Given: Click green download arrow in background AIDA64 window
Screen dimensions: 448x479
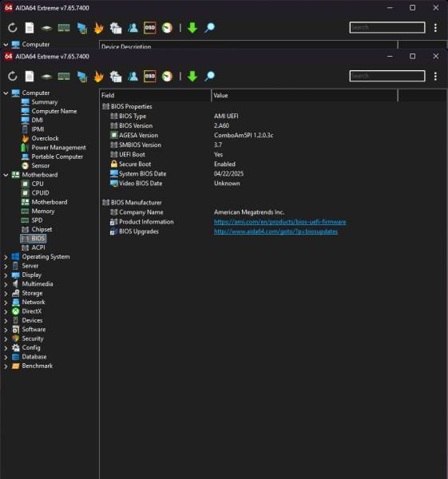Looking at the screenshot, I should (x=192, y=28).
